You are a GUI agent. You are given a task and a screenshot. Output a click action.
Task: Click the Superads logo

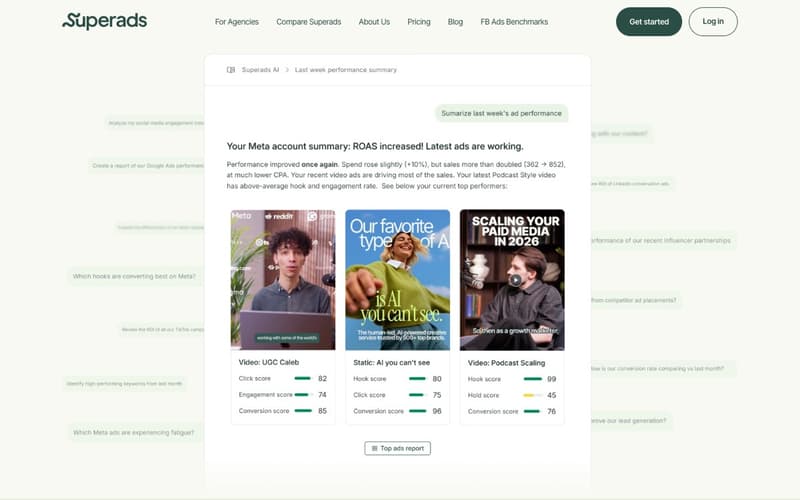pyautogui.click(x=105, y=21)
